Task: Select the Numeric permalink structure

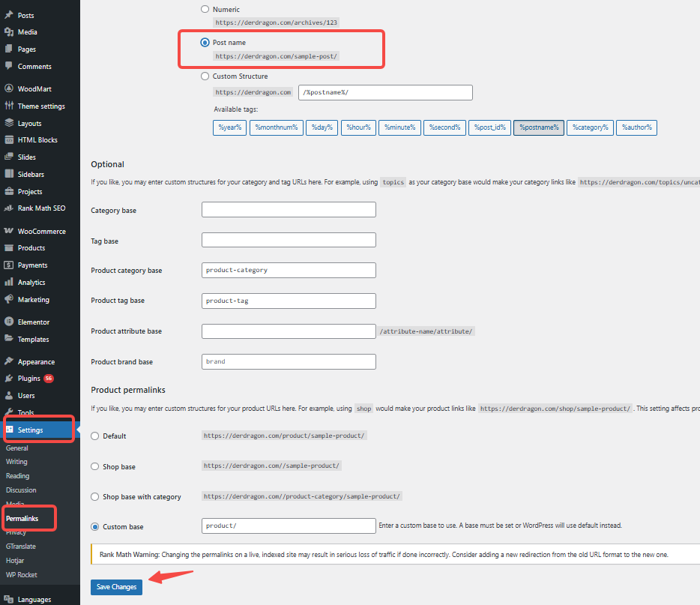Action: 205,9
